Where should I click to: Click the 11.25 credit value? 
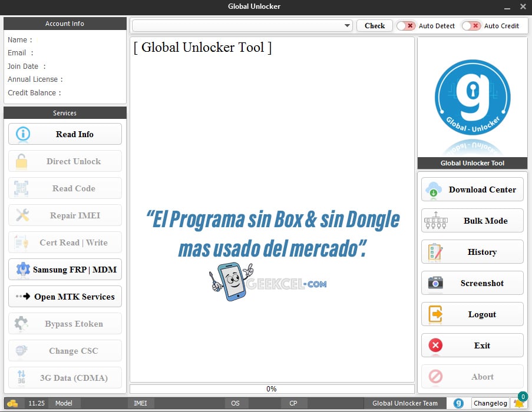(x=37, y=403)
